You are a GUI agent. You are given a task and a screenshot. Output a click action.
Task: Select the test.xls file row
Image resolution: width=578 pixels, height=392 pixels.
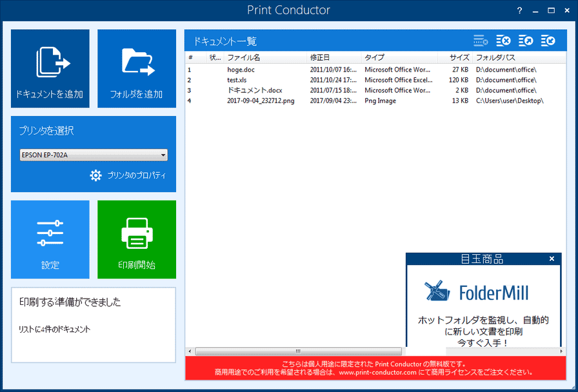point(375,80)
